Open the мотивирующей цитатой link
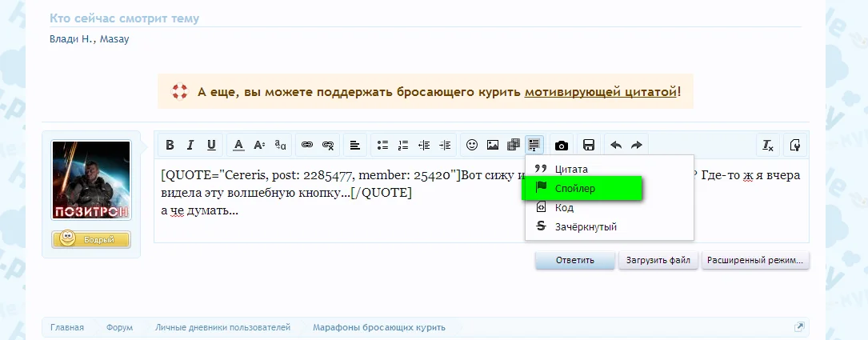 tap(601, 91)
